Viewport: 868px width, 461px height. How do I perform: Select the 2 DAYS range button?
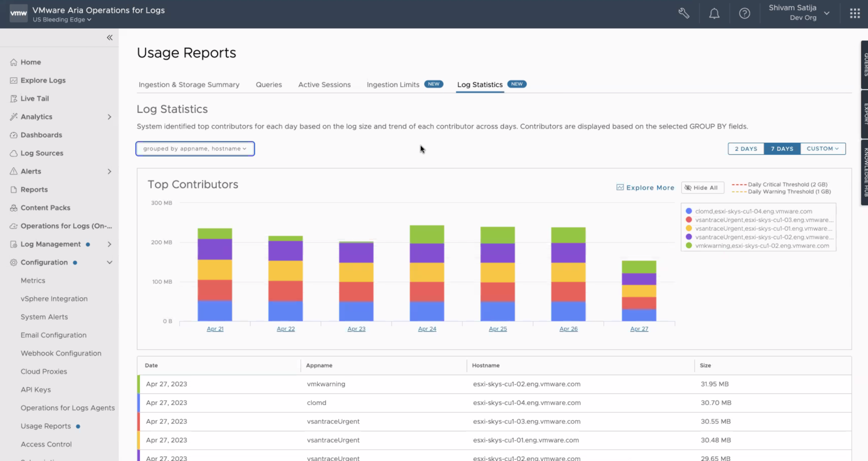746,149
